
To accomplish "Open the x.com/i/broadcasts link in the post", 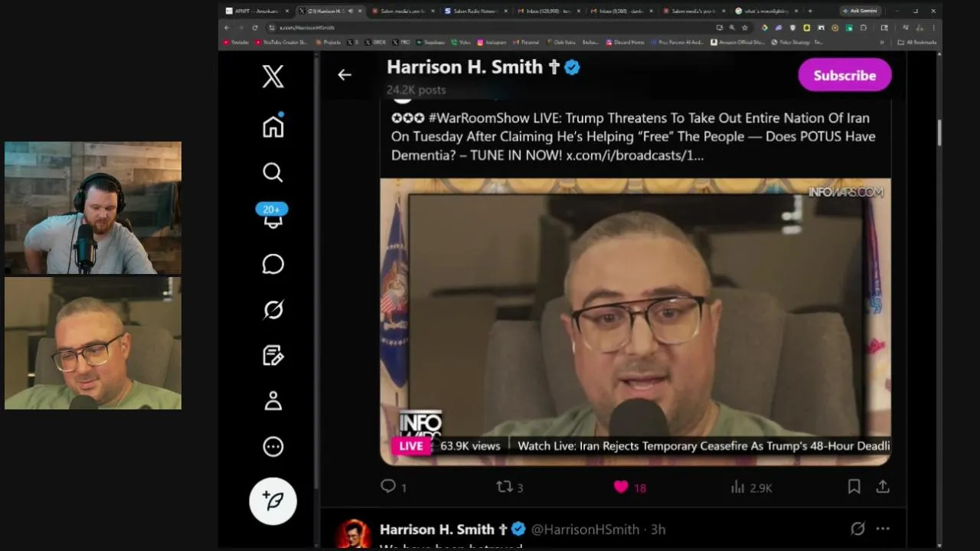I will coord(635,155).
